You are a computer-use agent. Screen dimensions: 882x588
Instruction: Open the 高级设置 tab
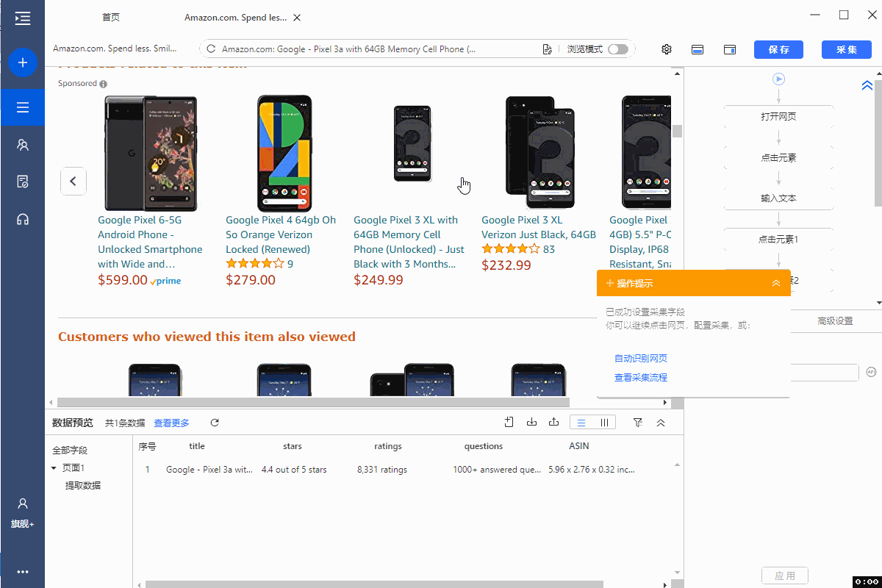[835, 321]
